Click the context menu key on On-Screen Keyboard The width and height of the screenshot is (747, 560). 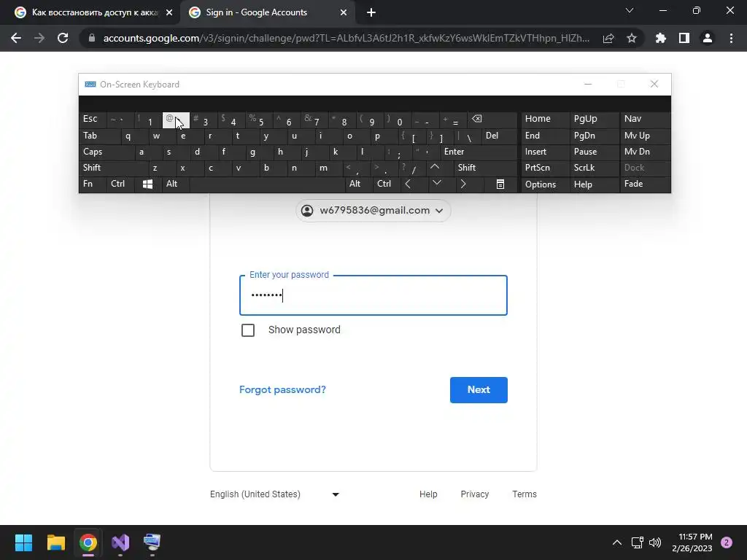pos(500,184)
